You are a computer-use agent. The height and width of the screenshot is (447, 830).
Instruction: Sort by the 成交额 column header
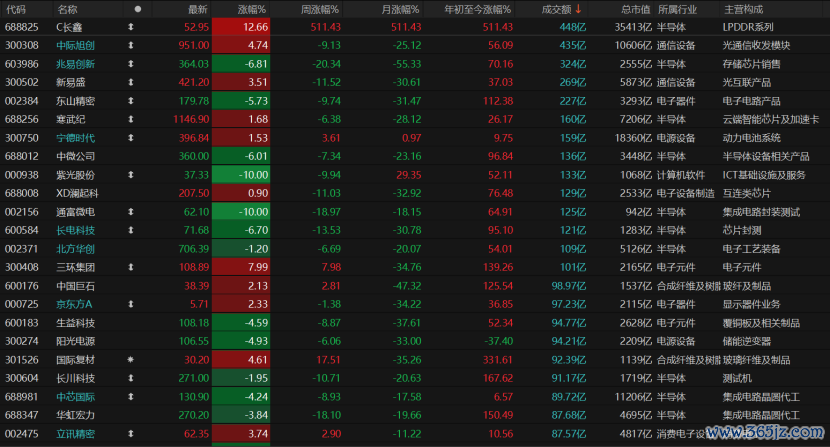click(556, 10)
